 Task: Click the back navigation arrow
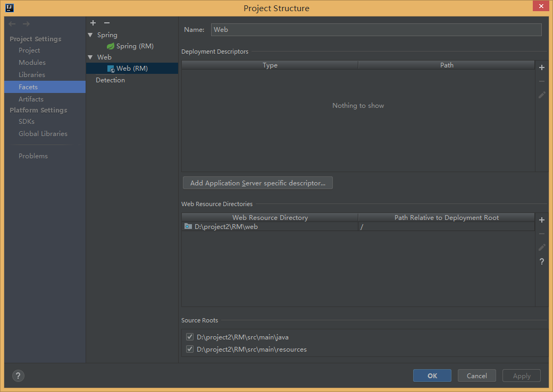(12, 23)
